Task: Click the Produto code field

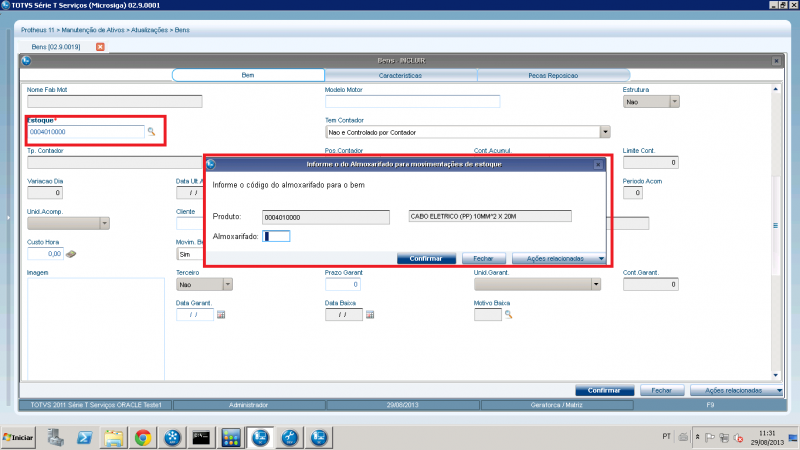Action: coord(326,217)
